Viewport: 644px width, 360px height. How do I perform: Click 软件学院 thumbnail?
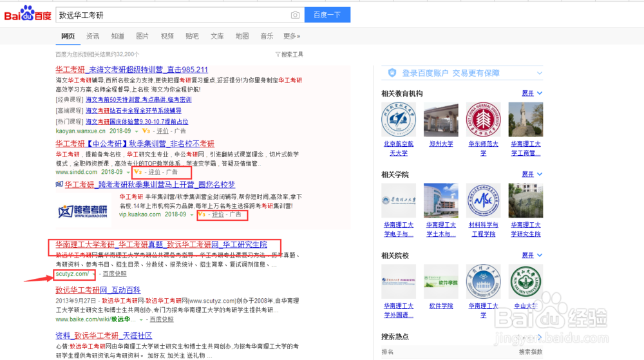coord(440,281)
